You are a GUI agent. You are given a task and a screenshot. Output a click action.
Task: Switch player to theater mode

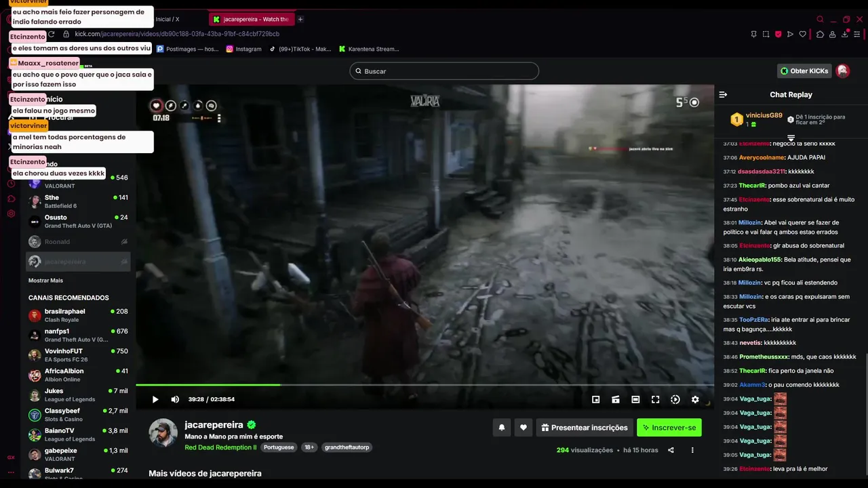coord(635,400)
